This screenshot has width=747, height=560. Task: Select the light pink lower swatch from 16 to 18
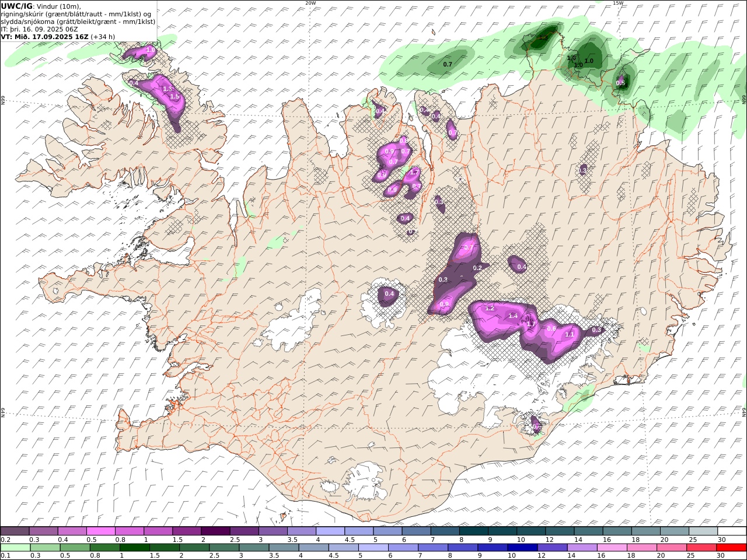[x=612, y=548]
